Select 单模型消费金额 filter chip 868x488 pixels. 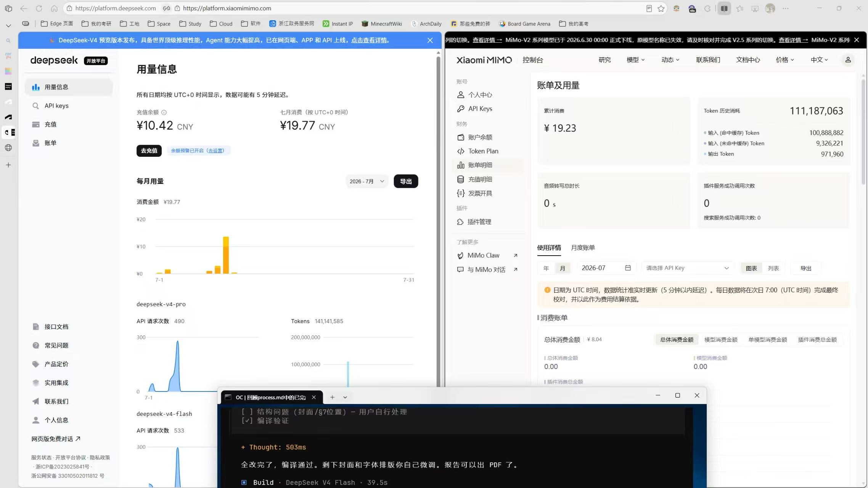click(768, 340)
